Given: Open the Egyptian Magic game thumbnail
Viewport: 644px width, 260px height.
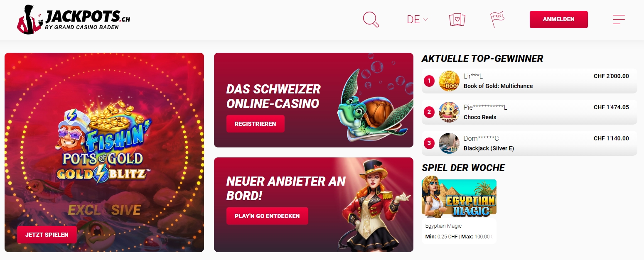Looking at the screenshot, I should pos(459,199).
